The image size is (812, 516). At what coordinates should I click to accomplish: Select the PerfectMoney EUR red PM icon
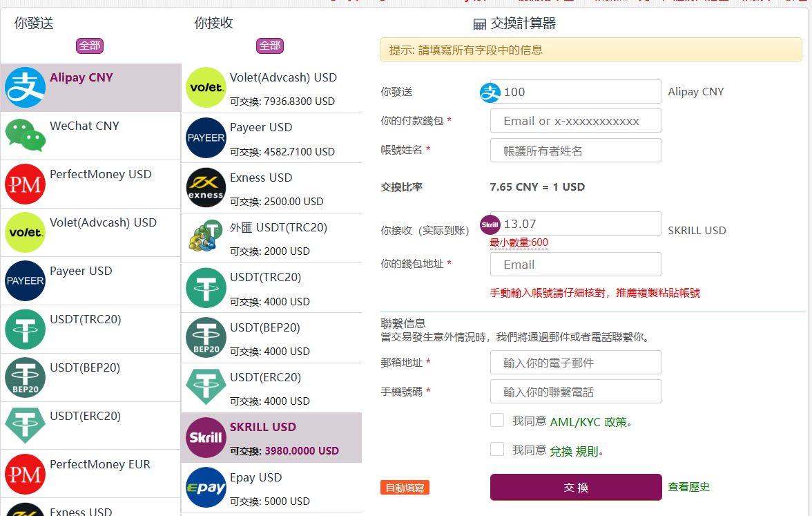[25, 474]
